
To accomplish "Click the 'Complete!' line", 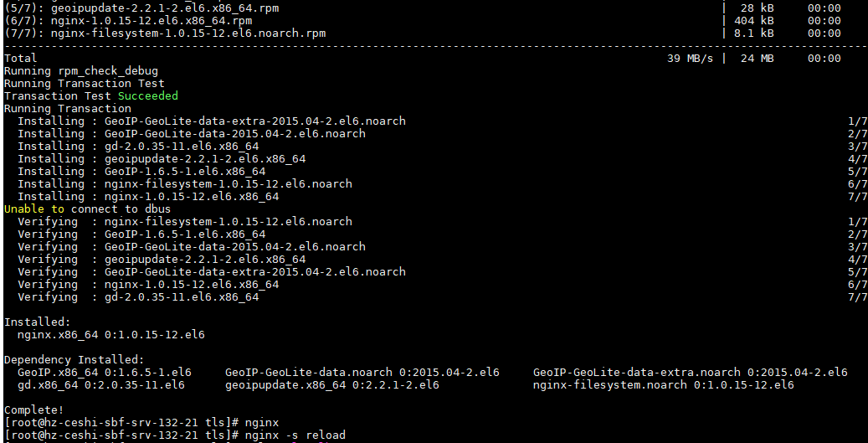I will [33, 410].
